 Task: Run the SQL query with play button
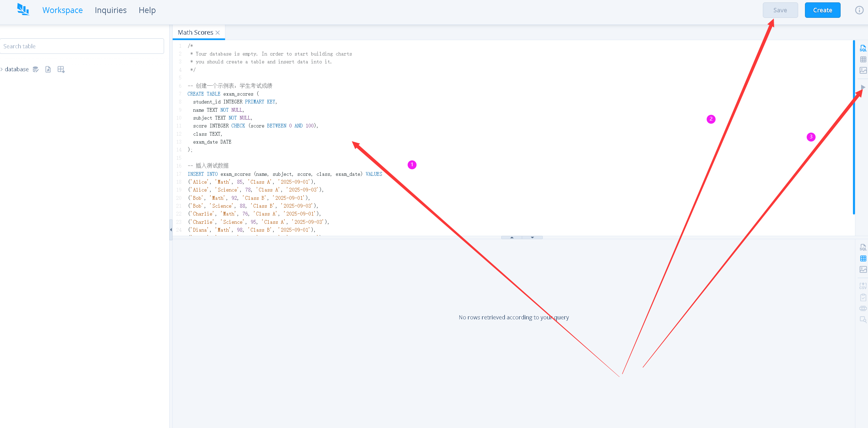click(x=863, y=87)
